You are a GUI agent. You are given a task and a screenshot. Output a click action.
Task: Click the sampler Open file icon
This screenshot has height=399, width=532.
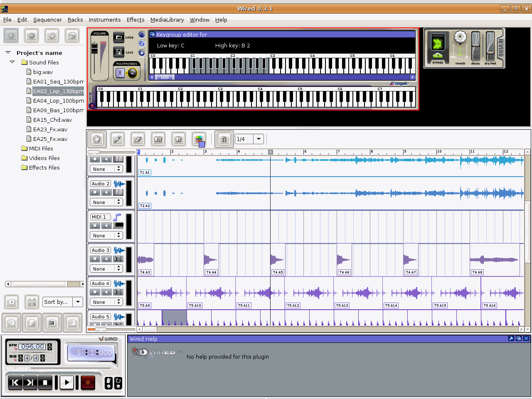point(119,37)
